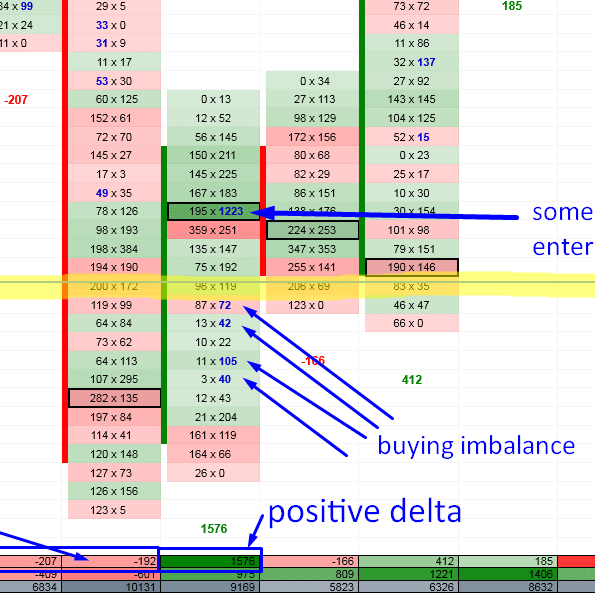Select the 198 x 384 cell
Image resolution: width=595 pixels, height=595 pixels.
114,249
